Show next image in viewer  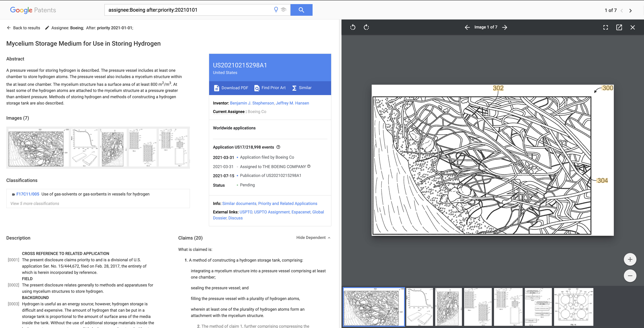coord(505,27)
